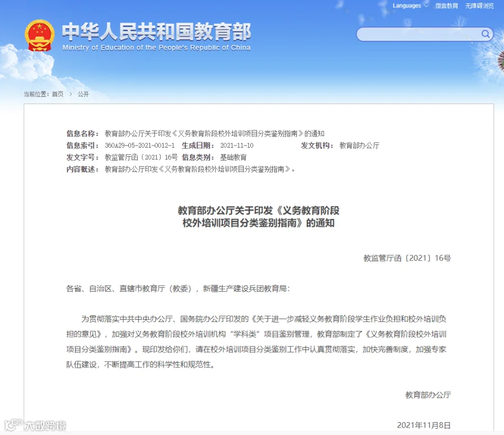Click the 中华人民共和国教育部 site title
The image size is (504, 435).
pyautogui.click(x=157, y=31)
